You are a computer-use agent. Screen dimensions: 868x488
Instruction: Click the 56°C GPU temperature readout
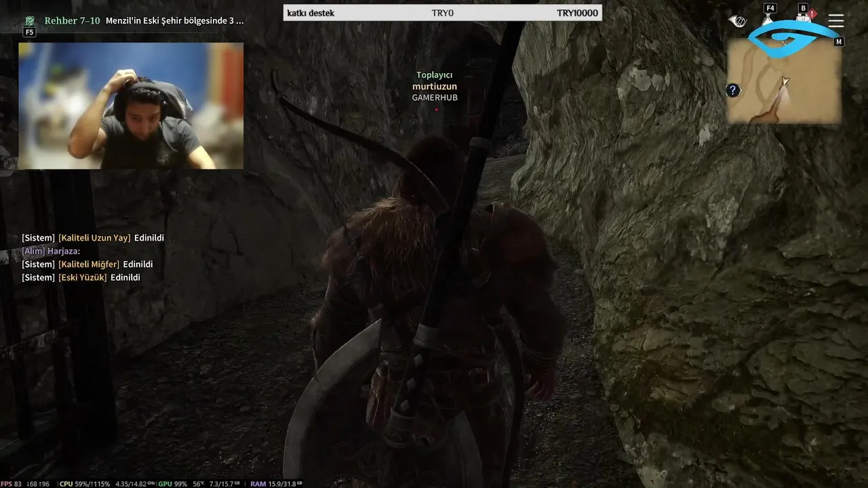198,484
